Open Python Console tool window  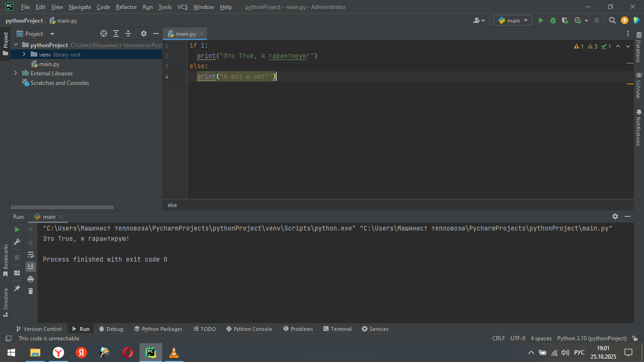pos(249,329)
